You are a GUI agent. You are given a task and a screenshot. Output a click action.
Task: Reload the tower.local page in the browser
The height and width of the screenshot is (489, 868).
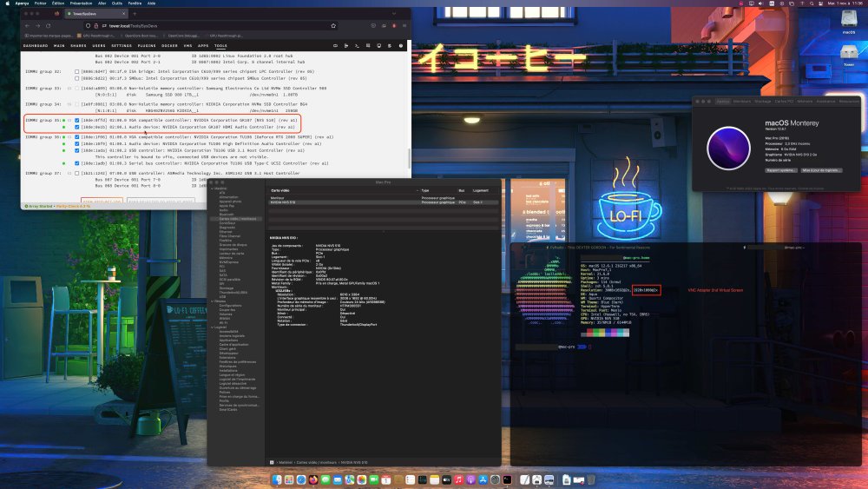49,25
